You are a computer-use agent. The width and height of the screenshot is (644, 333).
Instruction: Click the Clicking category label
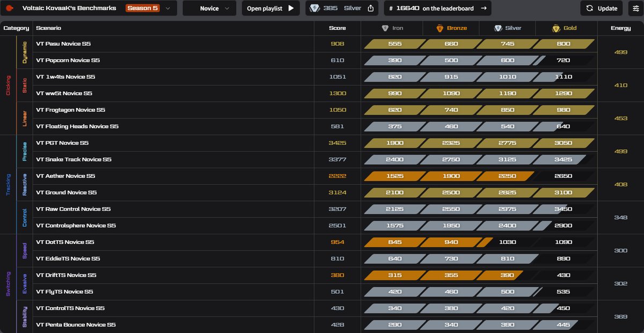[8, 85]
